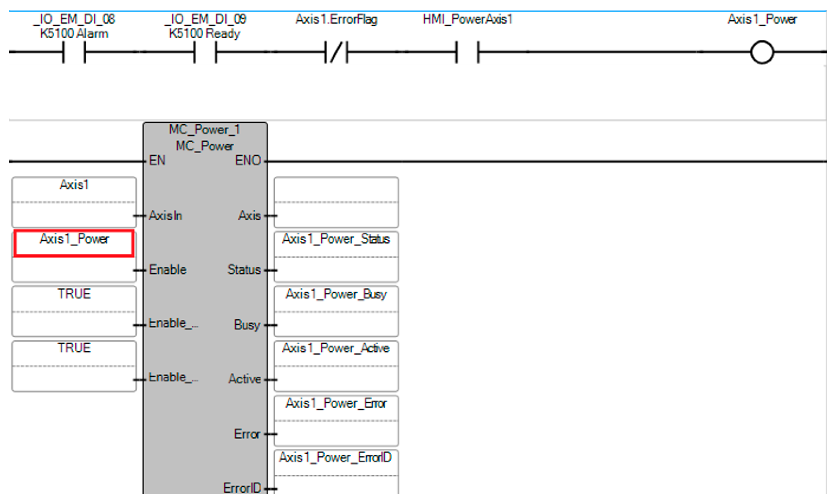This screenshot has width=835, height=504.
Task: Select the HMI_PowerAxis1 contact symbol
Action: (x=467, y=52)
